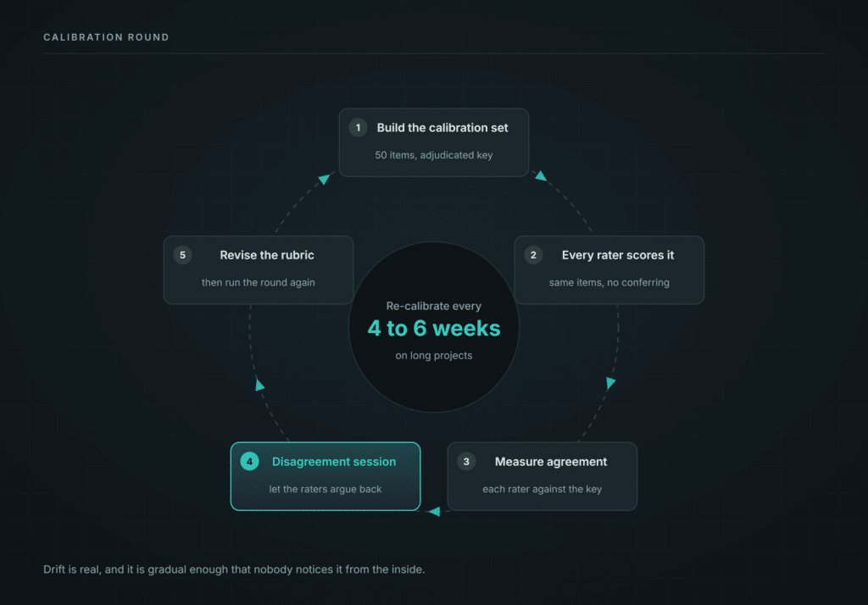Viewport: 868px width, 605px height.
Task: Click the number 5 step badge
Action: coord(183,255)
